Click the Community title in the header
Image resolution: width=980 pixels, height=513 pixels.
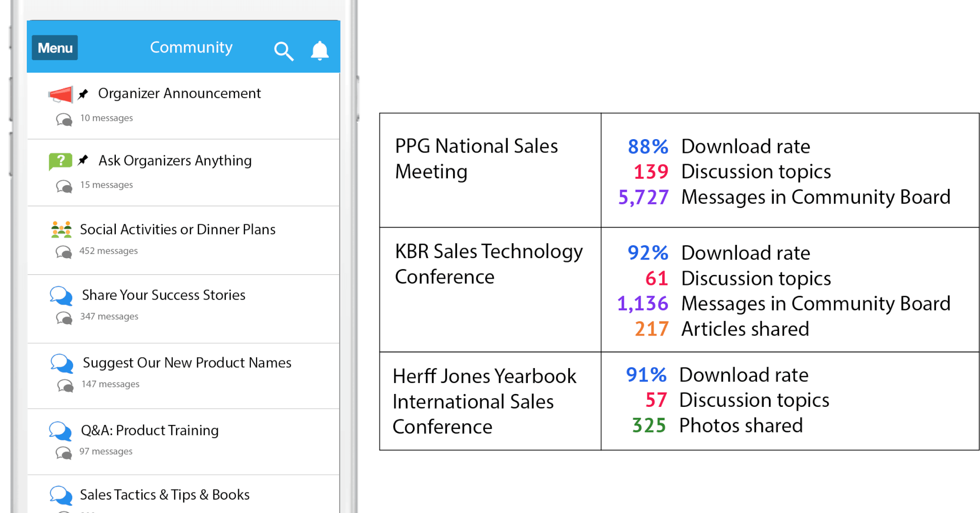[x=191, y=47]
